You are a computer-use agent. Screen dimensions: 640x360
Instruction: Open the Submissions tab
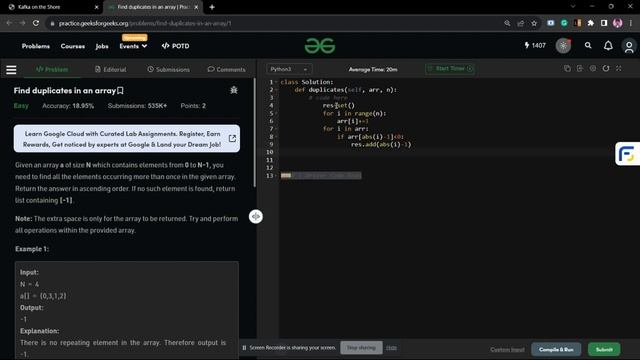169,69
